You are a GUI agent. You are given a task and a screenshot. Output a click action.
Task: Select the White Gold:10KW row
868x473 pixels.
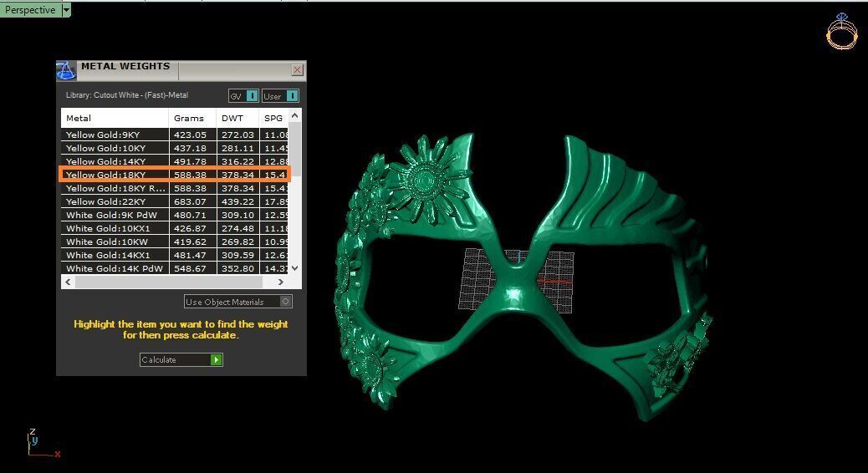point(175,242)
